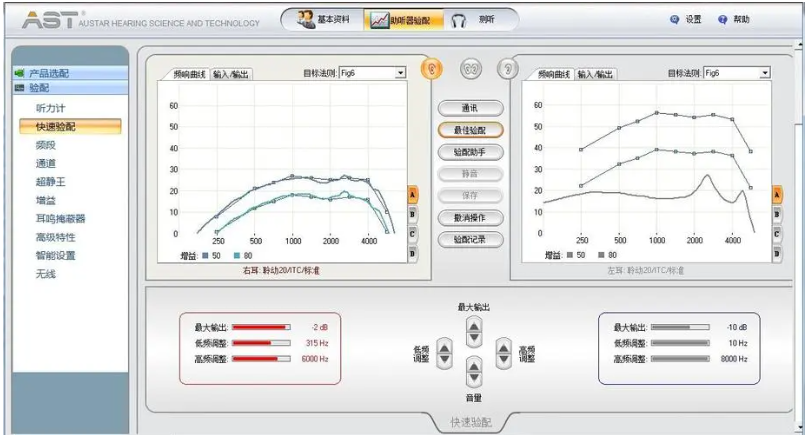Screen dimensions: 806x435
Task: Adjust left-ear gray 高频调整 slider
Action: (680, 359)
